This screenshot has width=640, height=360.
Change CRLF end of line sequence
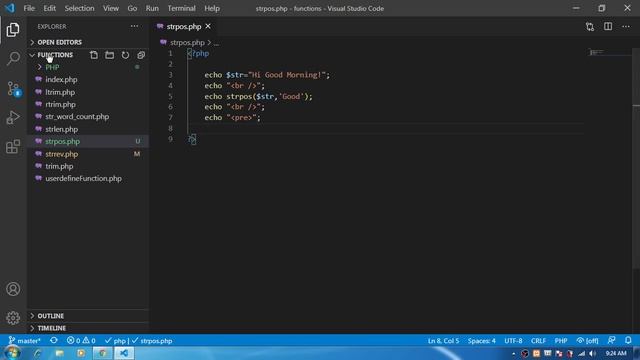pos(538,340)
